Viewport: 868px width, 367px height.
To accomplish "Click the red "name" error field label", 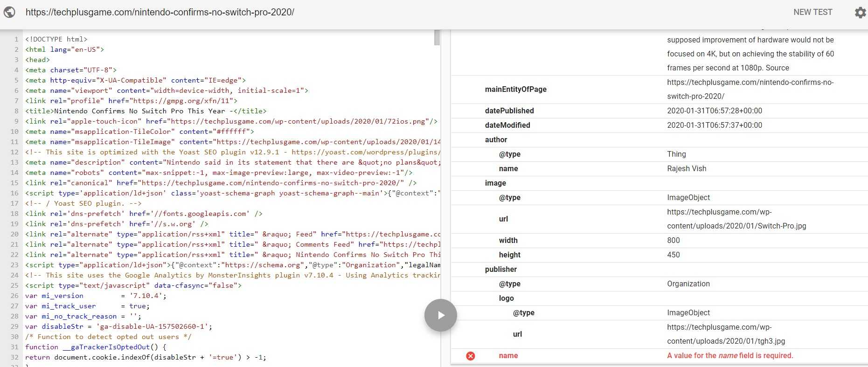I will [508, 356].
